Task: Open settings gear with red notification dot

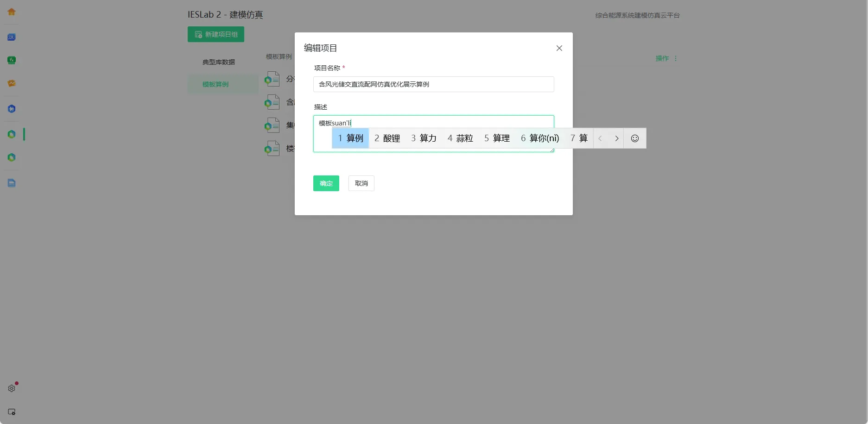Action: click(12, 388)
